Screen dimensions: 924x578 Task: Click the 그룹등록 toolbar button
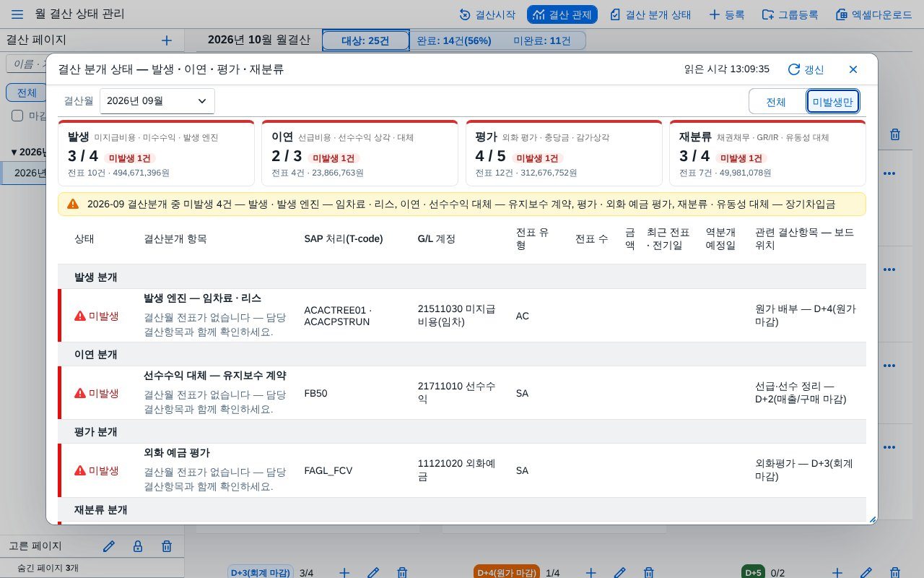(790, 14)
